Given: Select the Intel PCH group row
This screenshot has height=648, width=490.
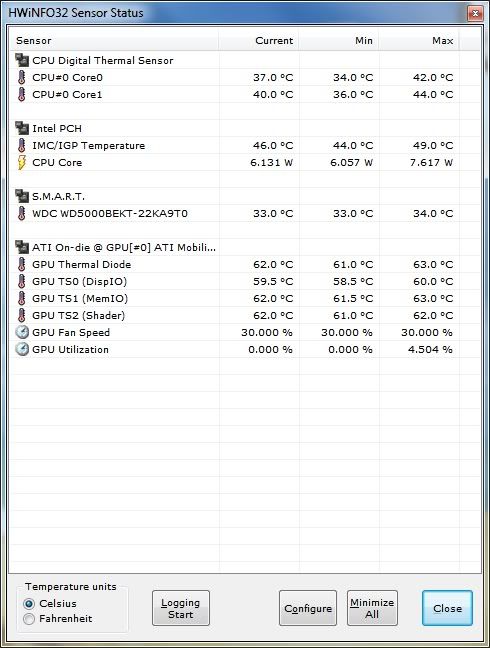Looking at the screenshot, I should pyautogui.click(x=246, y=128).
